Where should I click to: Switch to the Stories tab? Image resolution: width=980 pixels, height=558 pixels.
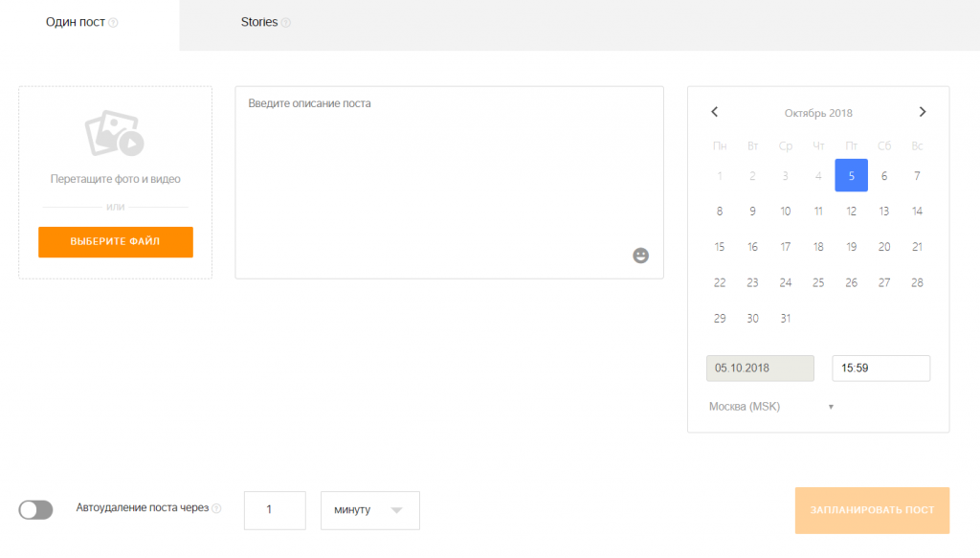tap(265, 23)
